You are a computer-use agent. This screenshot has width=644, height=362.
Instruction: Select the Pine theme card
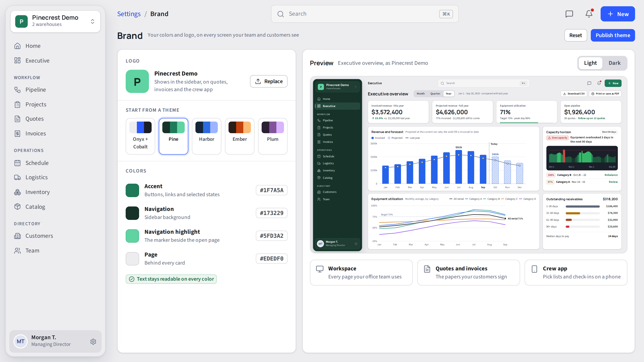point(173,136)
